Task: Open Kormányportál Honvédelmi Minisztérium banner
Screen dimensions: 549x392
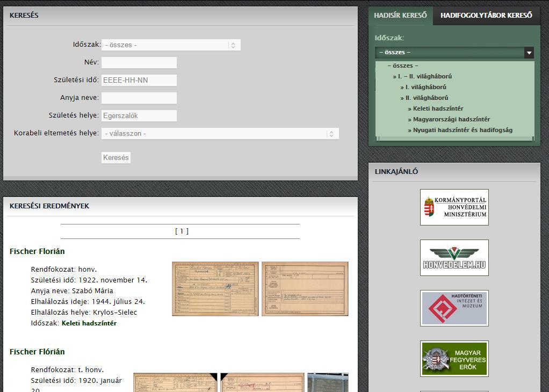Action: click(x=454, y=207)
